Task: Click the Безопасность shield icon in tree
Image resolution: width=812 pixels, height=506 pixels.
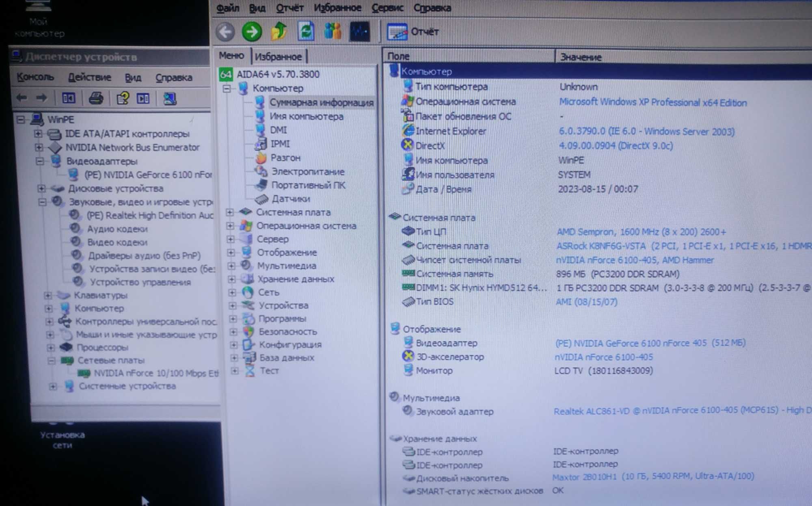Action: pyautogui.click(x=248, y=331)
